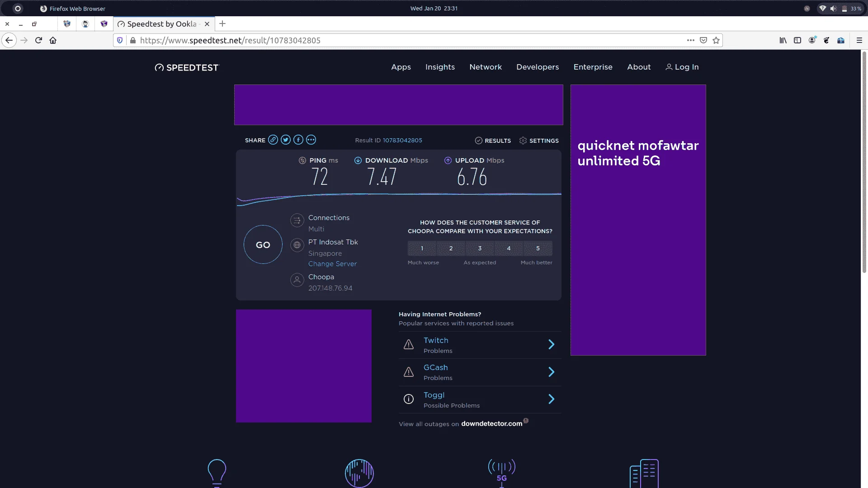
Task: Open more share options via the ellipsis icon
Action: pos(311,140)
